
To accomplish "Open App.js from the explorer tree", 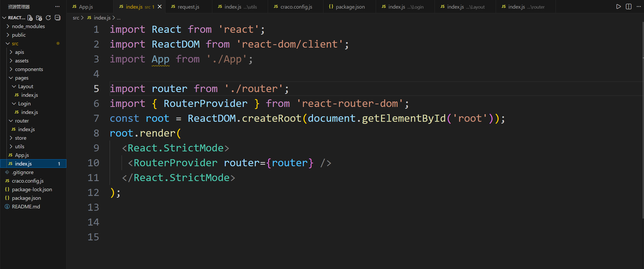I will [22, 155].
